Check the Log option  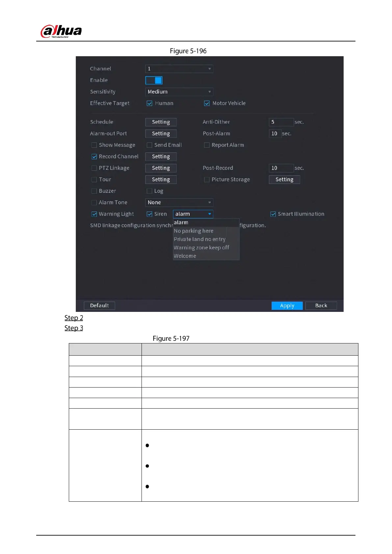[x=149, y=191]
